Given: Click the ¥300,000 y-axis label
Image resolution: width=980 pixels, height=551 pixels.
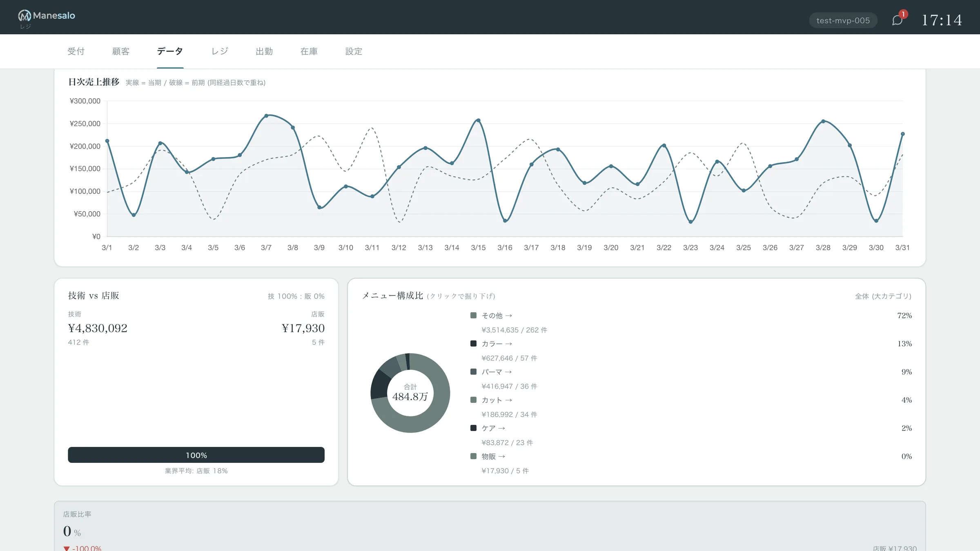Looking at the screenshot, I should [x=85, y=101].
